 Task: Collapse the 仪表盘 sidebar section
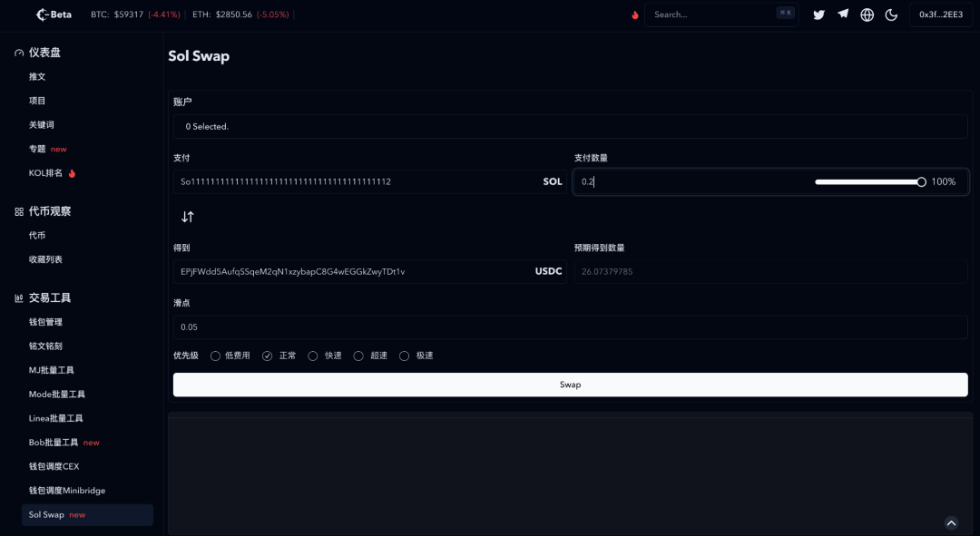click(x=44, y=53)
